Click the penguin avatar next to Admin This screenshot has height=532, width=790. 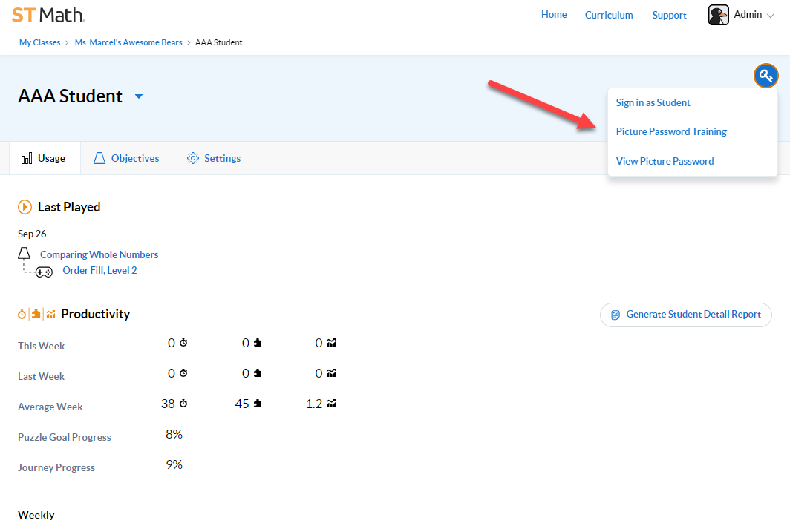coord(718,14)
